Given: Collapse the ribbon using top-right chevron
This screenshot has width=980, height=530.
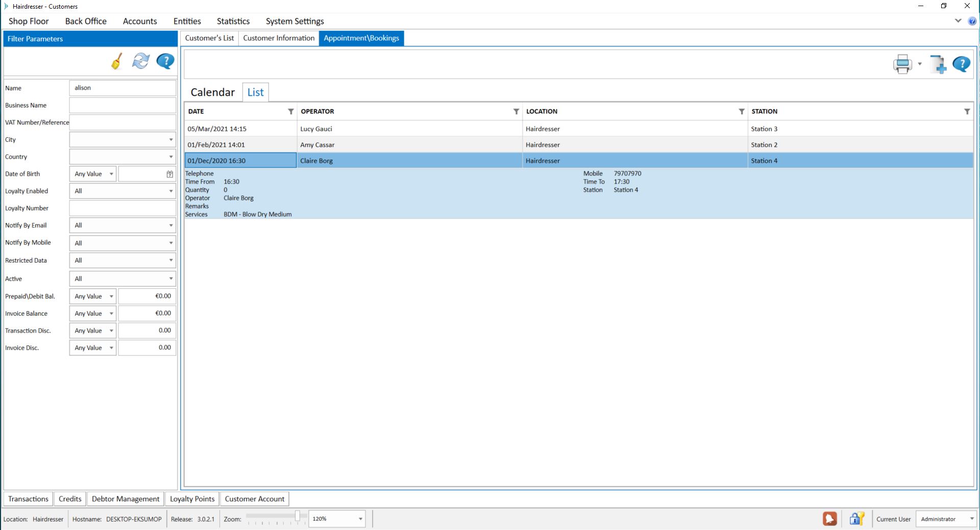Looking at the screenshot, I should coord(958,21).
